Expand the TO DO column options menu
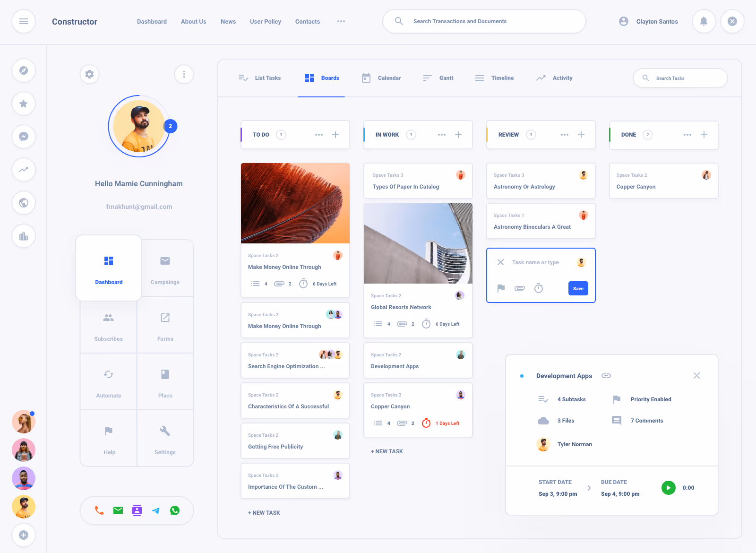 point(319,135)
